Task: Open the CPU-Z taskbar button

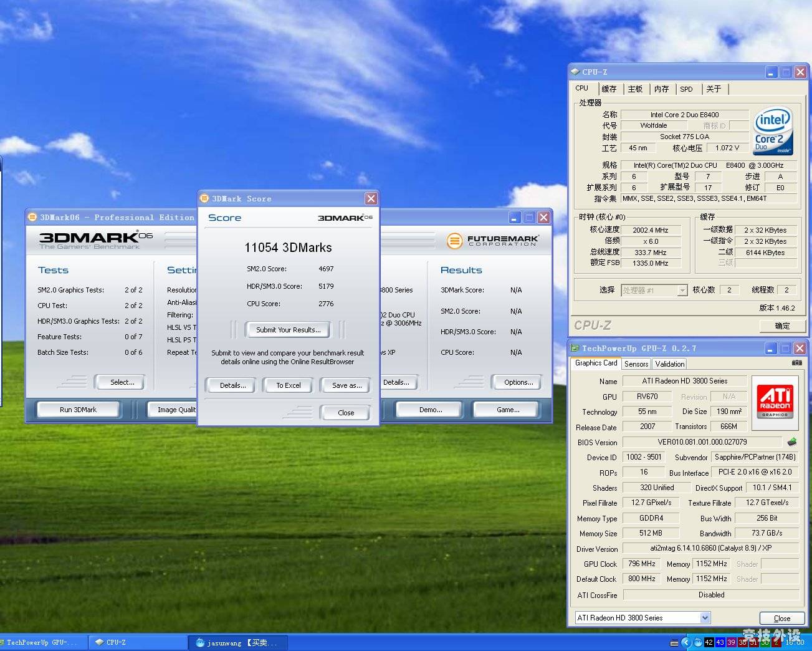Action: tap(137, 642)
